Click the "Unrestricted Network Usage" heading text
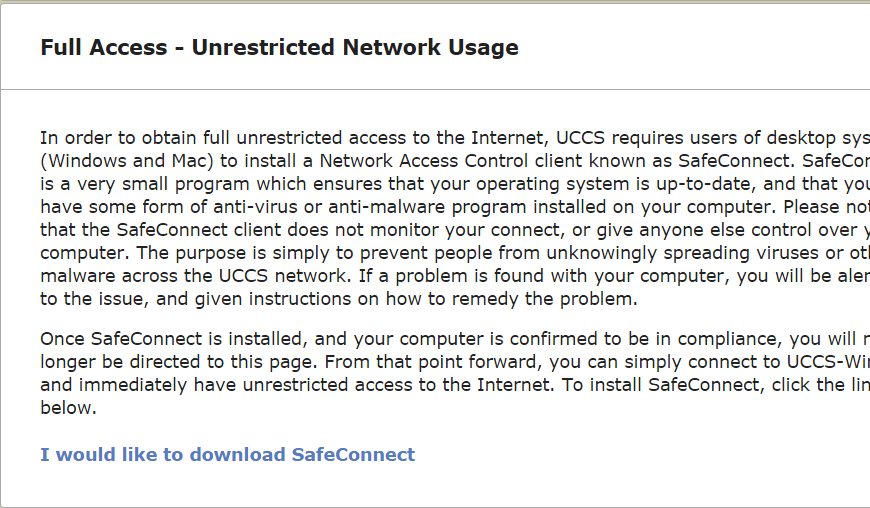This screenshot has height=508, width=870. click(x=355, y=47)
